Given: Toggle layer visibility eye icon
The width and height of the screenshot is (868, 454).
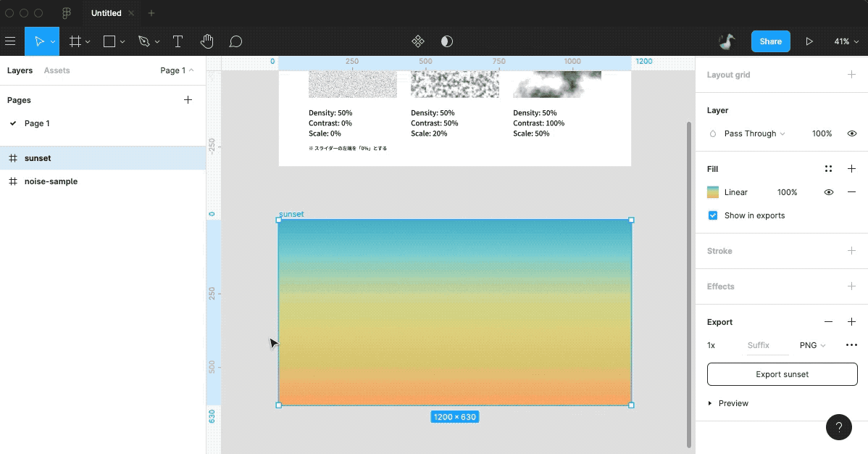Looking at the screenshot, I should pos(852,133).
